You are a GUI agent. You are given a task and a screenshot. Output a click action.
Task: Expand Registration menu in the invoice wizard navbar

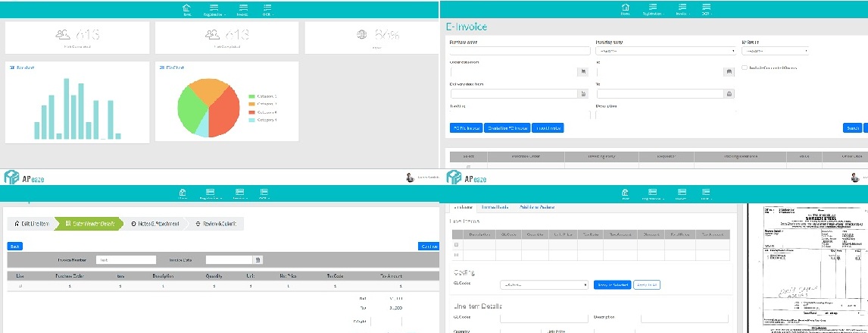click(211, 194)
